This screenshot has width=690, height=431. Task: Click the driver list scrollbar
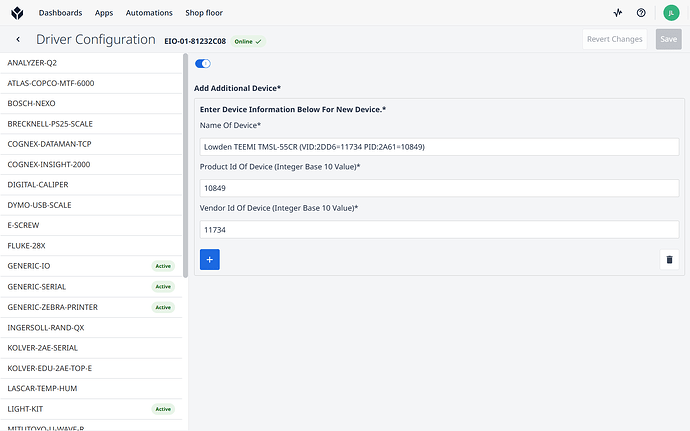coord(185,166)
